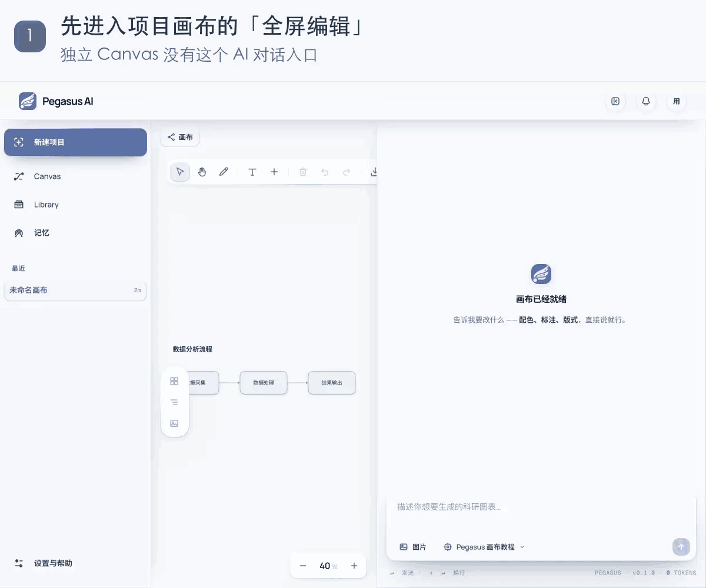Click the Pegasus AI logo icon
The height and width of the screenshot is (588, 706).
(28, 101)
